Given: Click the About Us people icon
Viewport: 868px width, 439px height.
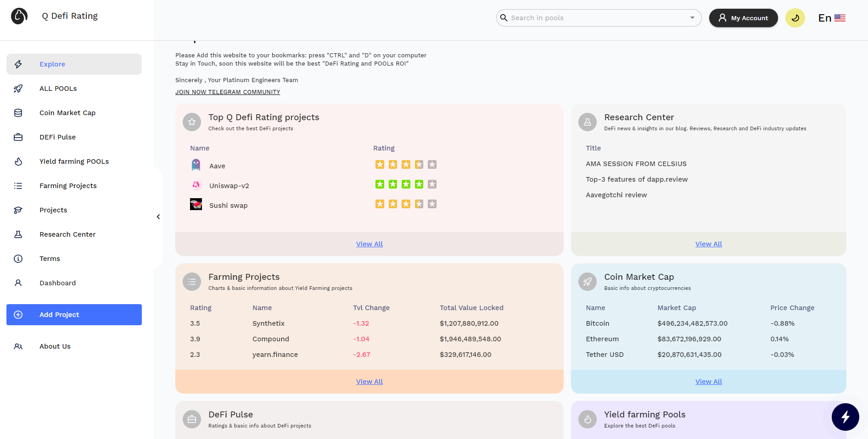Looking at the screenshot, I should 18,346.
